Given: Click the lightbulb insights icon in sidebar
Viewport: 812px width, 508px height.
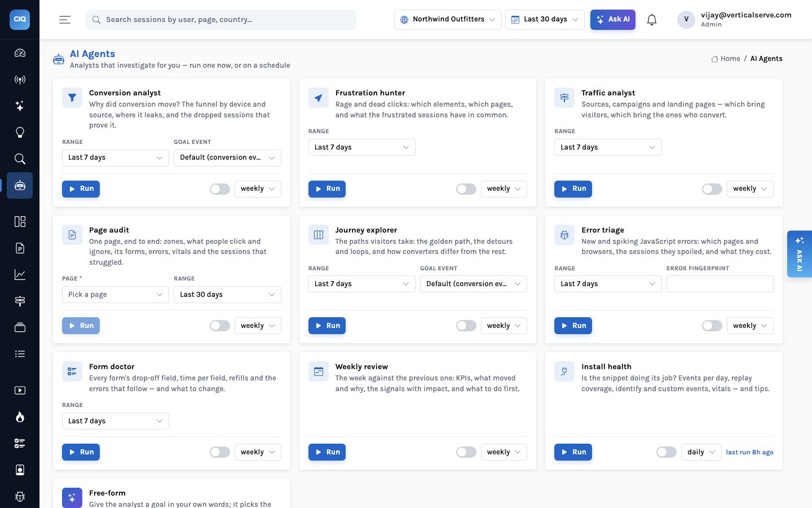Looking at the screenshot, I should 20,133.
